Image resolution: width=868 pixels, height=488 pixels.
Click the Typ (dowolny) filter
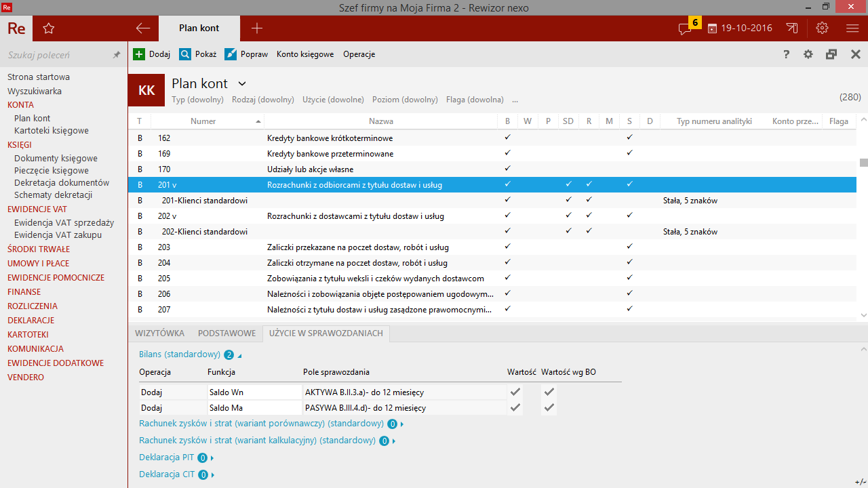coord(197,100)
